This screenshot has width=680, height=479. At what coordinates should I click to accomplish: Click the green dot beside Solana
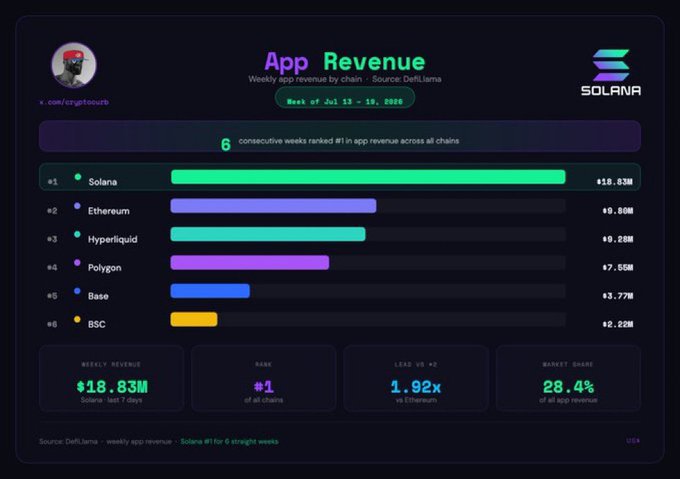pyautogui.click(x=78, y=177)
